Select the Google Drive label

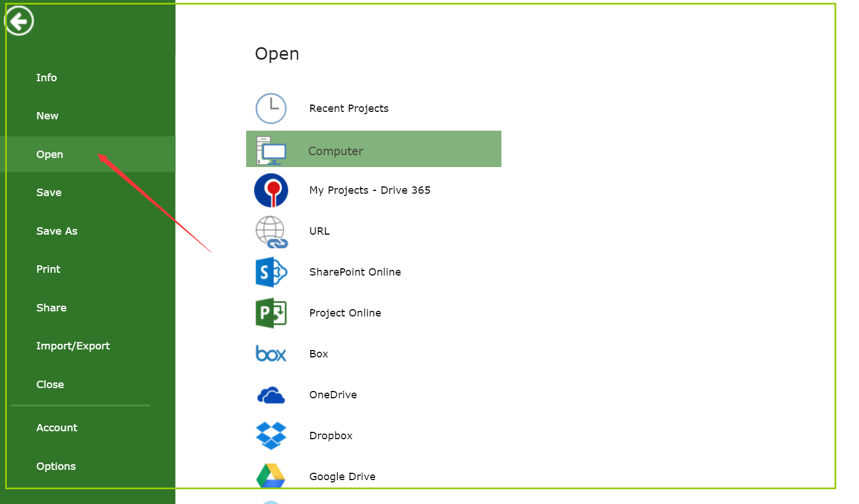pyautogui.click(x=342, y=477)
